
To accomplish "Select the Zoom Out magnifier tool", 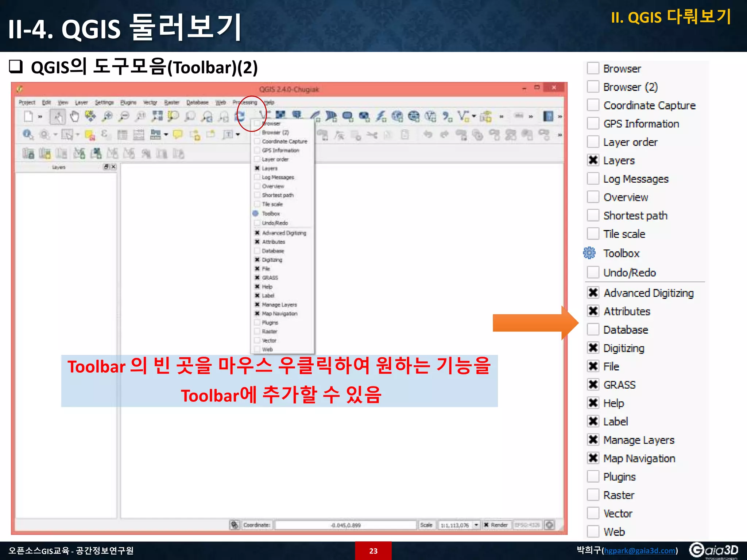I will pos(124,117).
